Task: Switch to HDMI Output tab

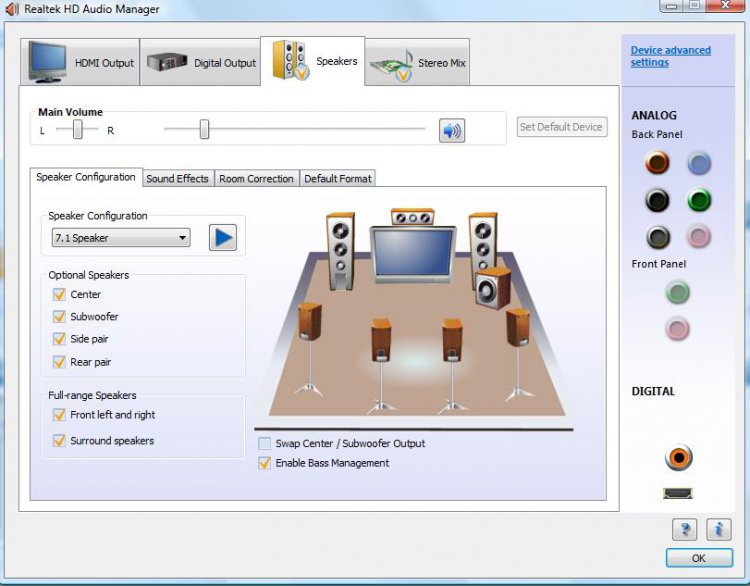Action: tap(80, 62)
